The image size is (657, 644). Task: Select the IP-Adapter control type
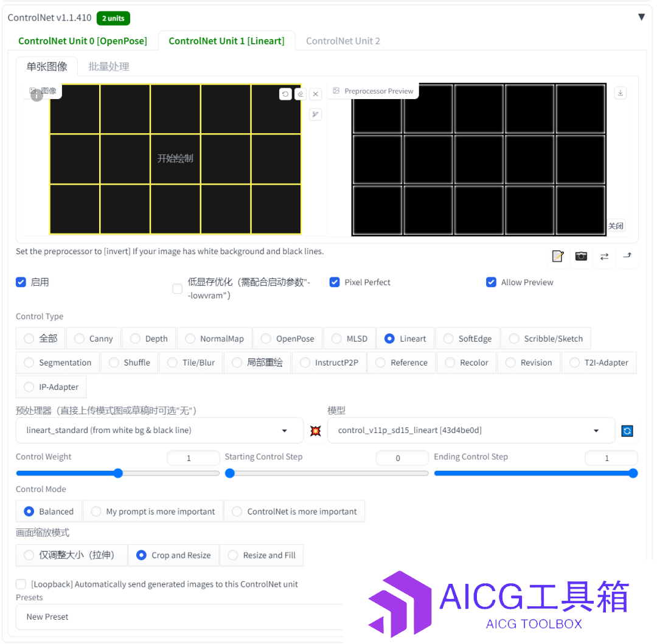click(x=51, y=387)
